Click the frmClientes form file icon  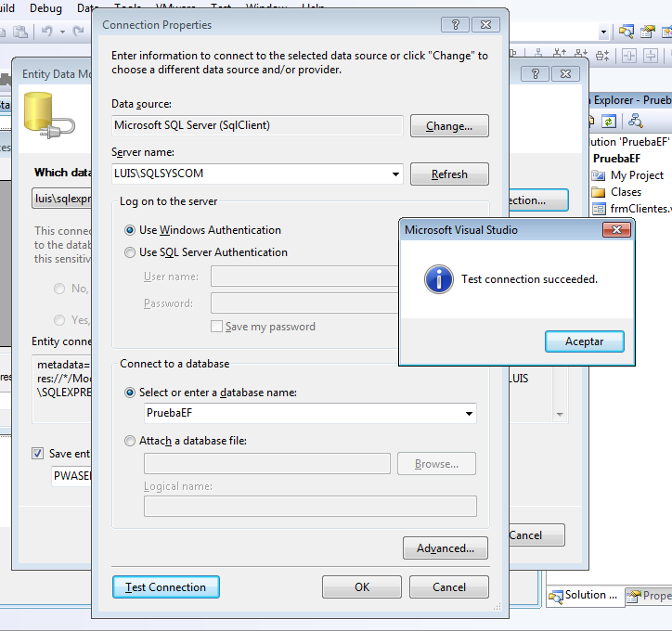pyautogui.click(x=599, y=209)
